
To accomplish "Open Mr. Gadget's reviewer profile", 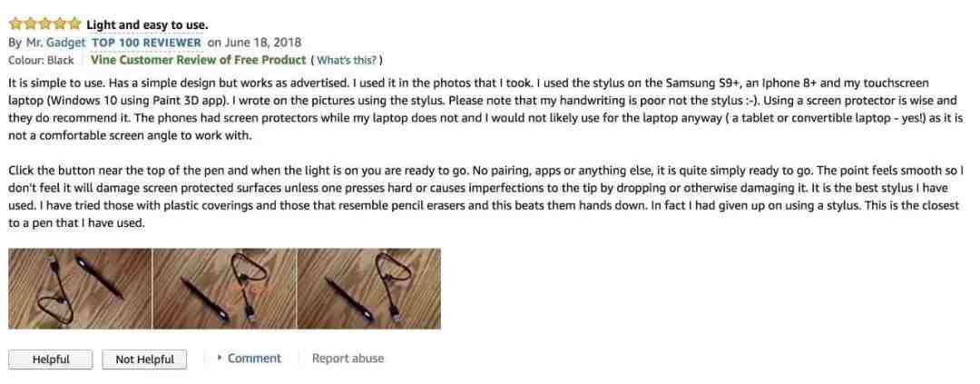I will (55, 43).
